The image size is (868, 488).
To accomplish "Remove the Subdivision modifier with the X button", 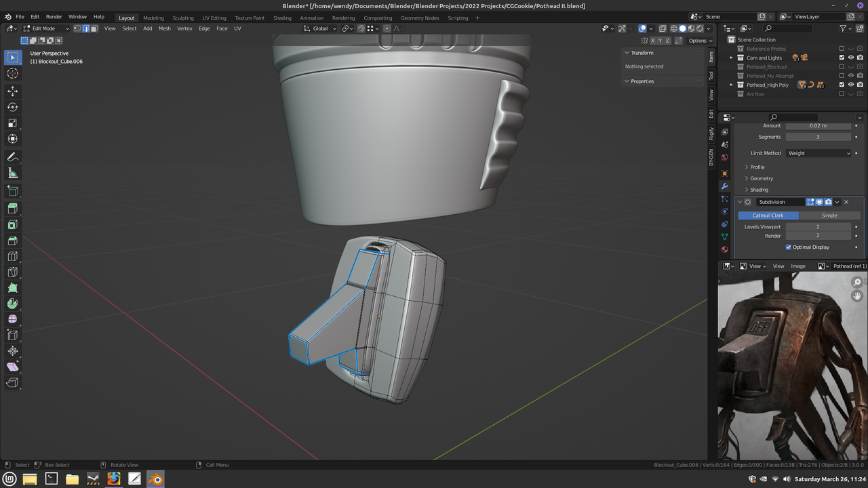I will click(846, 201).
